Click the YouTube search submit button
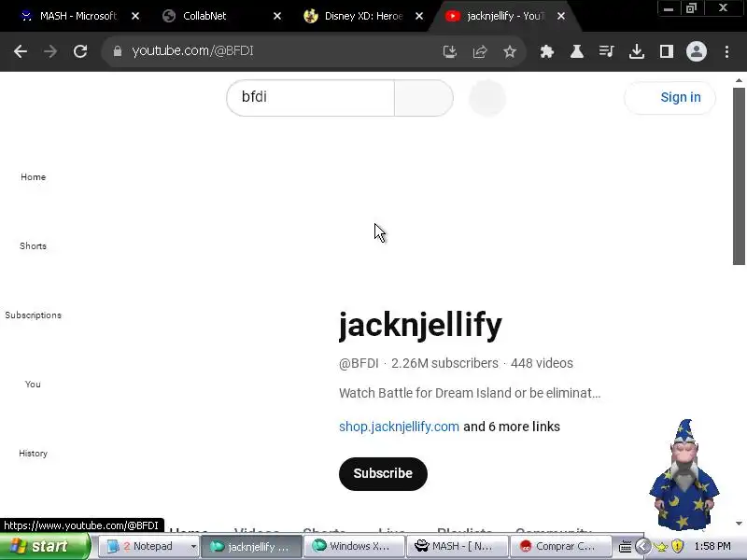The width and height of the screenshot is (747, 560). (x=424, y=98)
